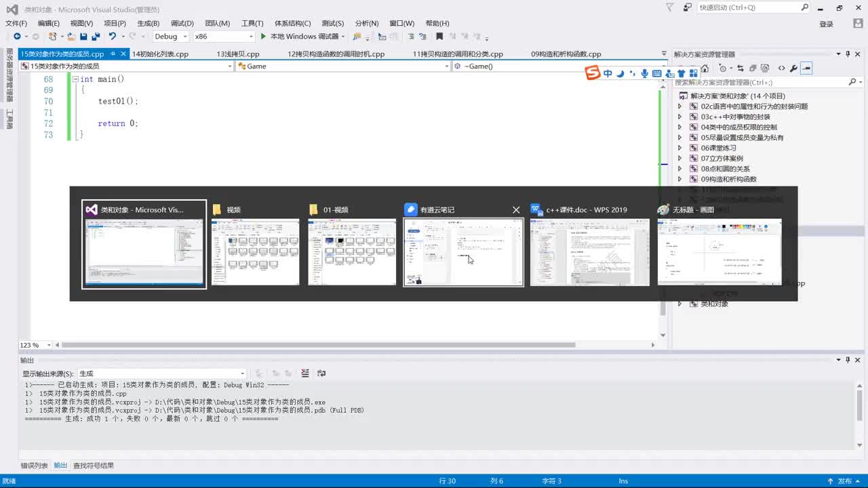868x488 pixels.
Task: Expand the 02c语言中的属性和行为的封装问题 project
Action: pos(680,106)
